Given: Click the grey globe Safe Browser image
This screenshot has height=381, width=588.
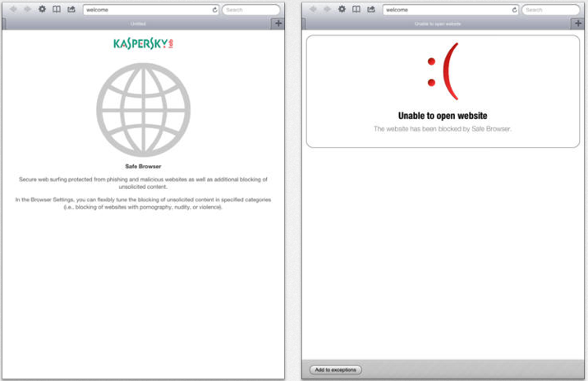Looking at the screenshot, I should [143, 110].
